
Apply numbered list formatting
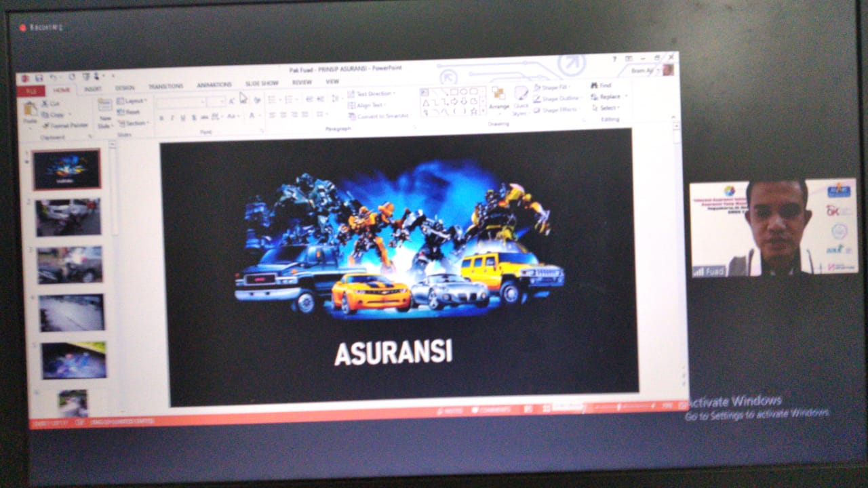coord(290,99)
